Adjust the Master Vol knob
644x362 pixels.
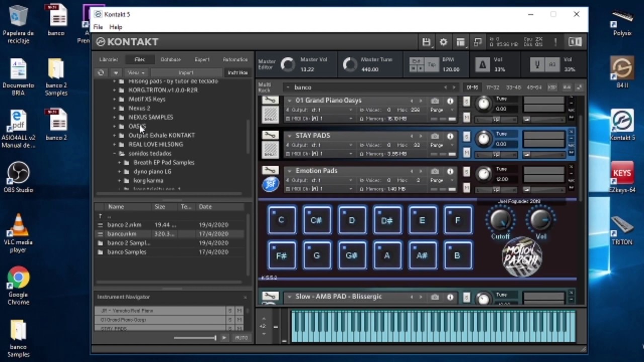click(288, 64)
